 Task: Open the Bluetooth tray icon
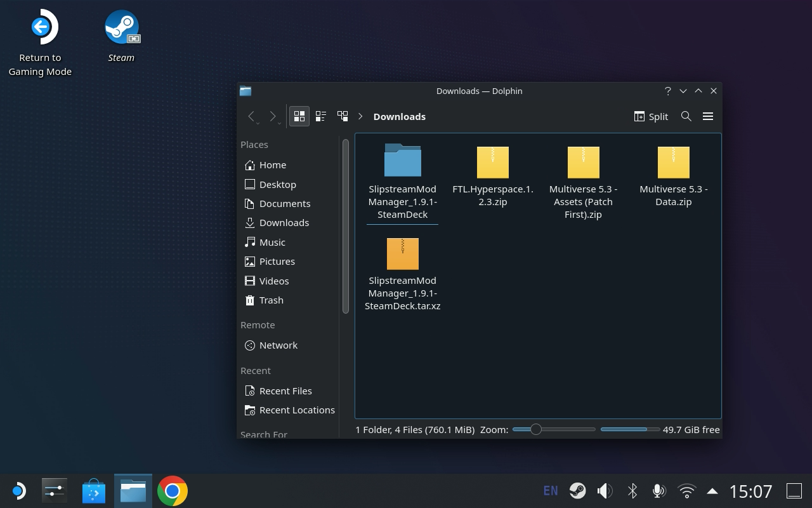pyautogui.click(x=632, y=491)
